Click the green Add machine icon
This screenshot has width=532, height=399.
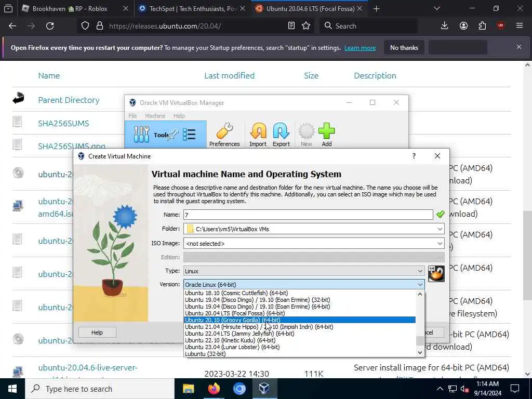point(327,135)
